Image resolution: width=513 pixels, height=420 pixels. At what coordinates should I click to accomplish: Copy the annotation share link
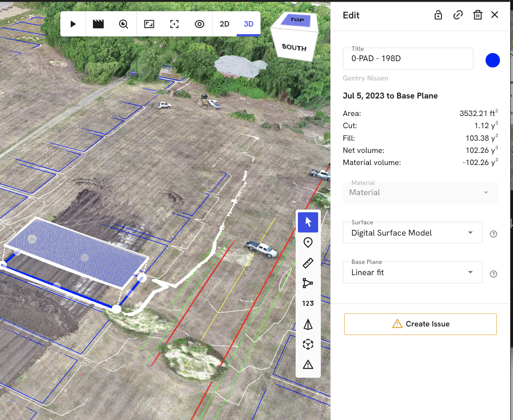point(458,15)
